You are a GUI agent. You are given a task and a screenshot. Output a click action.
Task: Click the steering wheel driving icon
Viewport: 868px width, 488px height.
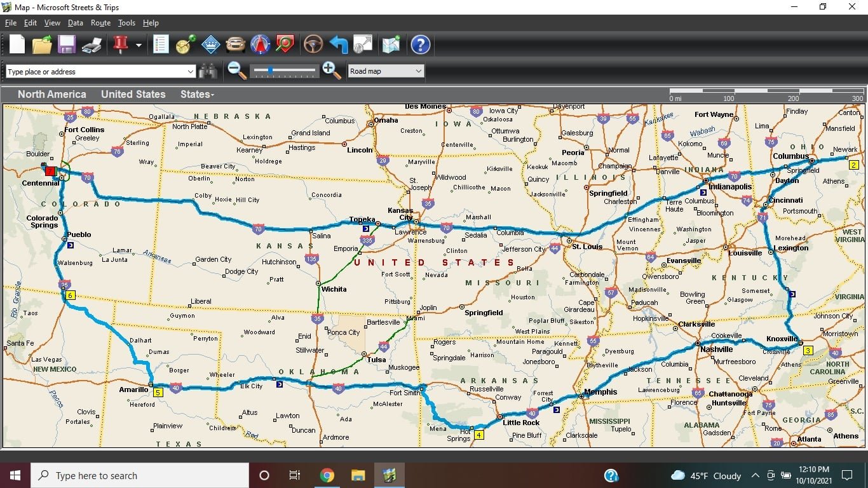pos(313,44)
